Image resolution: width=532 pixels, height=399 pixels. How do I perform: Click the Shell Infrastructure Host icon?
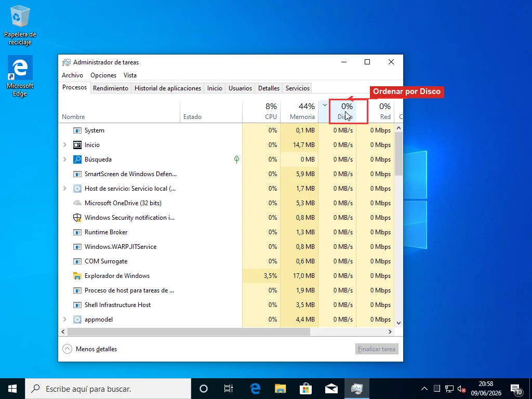click(x=77, y=305)
